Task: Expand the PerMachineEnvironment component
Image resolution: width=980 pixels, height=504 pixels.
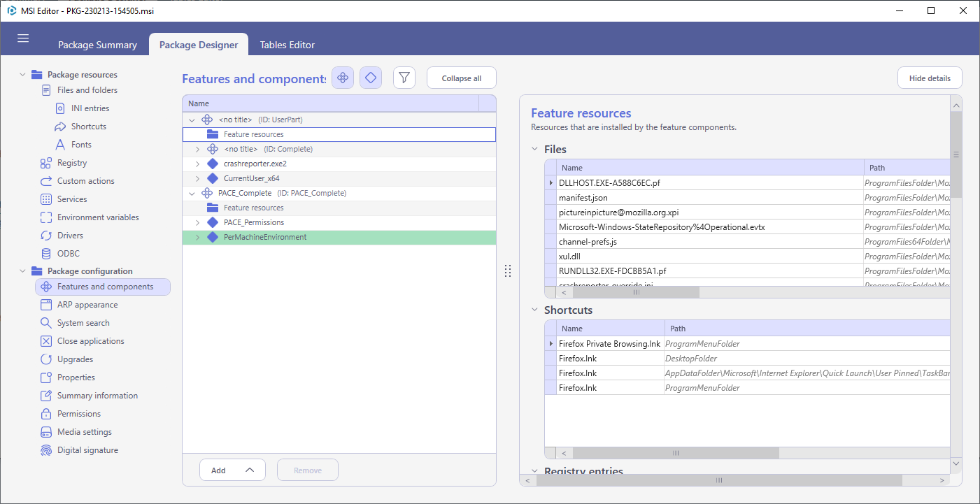Action: pyautogui.click(x=197, y=237)
